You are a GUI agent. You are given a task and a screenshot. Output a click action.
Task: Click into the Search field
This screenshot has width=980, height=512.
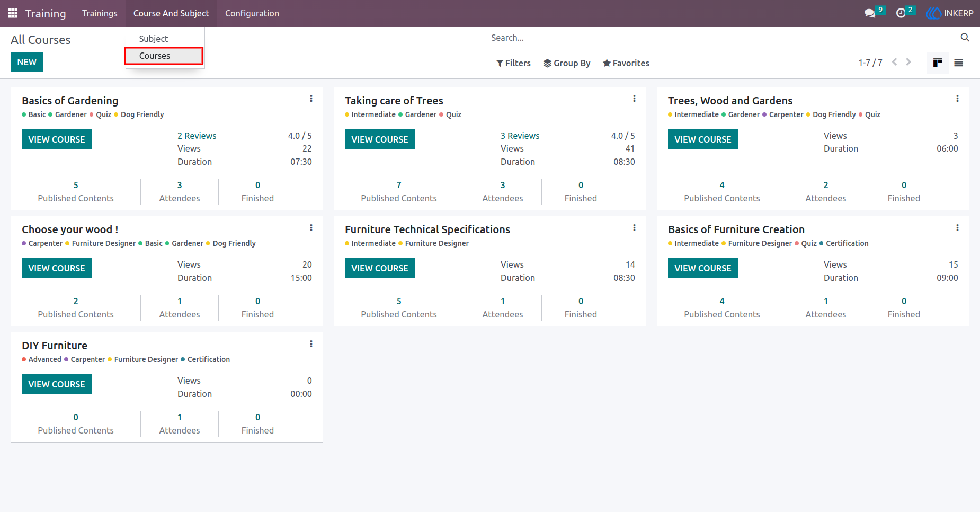pyautogui.click(x=723, y=38)
